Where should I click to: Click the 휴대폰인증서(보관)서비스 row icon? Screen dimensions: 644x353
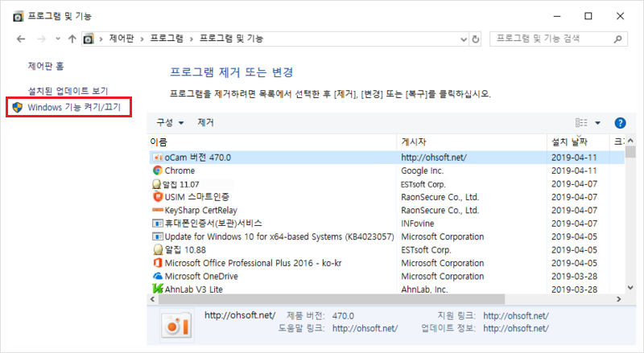tap(158, 224)
